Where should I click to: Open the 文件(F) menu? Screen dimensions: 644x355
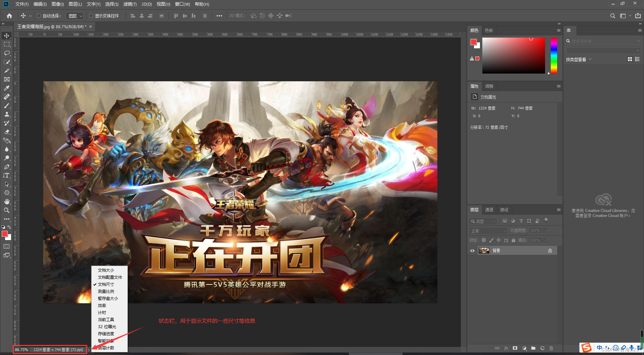tap(22, 4)
